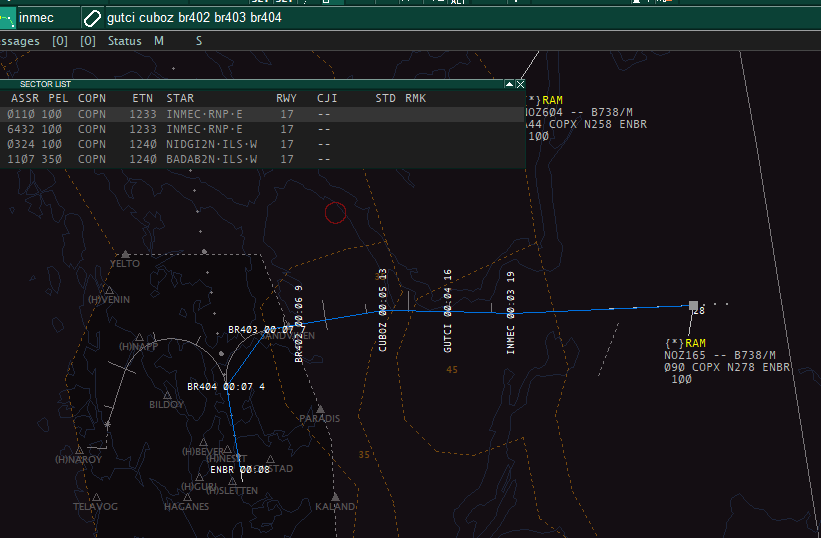Select the YELTO fix triangle symbol
The image size is (821, 538).
[125, 254]
